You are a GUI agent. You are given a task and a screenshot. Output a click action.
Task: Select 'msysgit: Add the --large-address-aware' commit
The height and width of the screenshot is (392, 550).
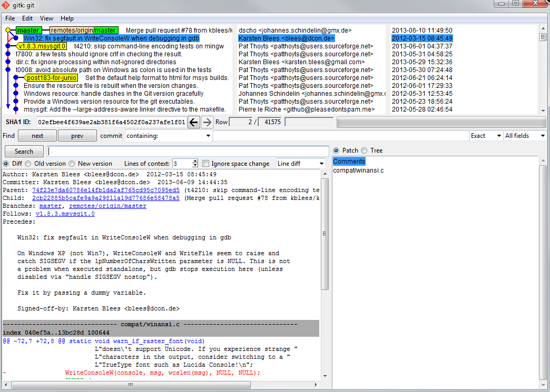(125, 109)
